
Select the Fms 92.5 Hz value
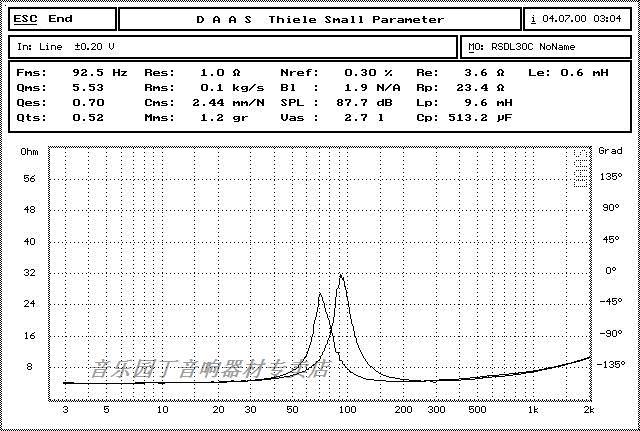click(99, 73)
